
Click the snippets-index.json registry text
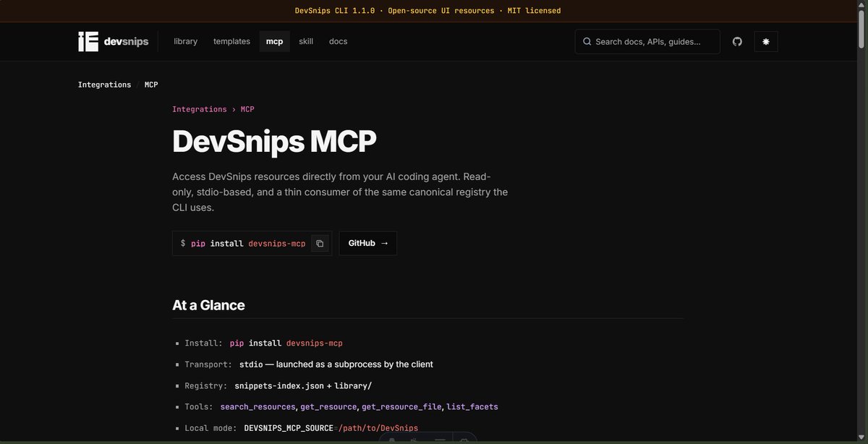(x=278, y=386)
